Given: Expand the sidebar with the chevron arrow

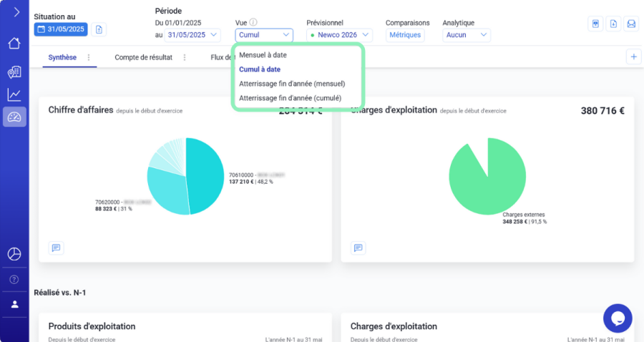Looking at the screenshot, I should [x=16, y=12].
